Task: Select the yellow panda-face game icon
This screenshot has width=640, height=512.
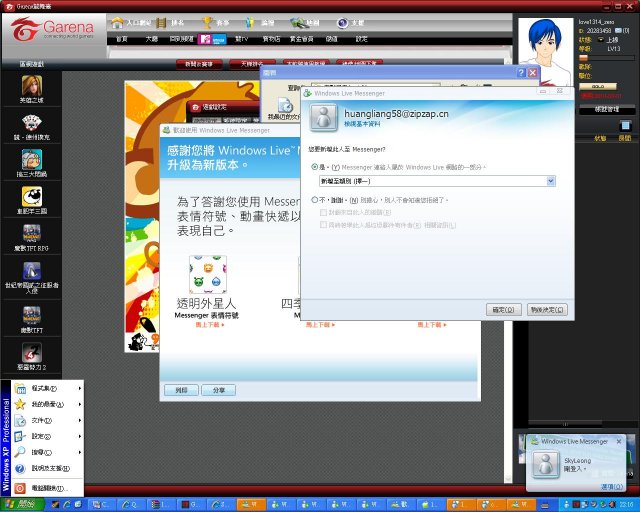Action: [x=31, y=197]
